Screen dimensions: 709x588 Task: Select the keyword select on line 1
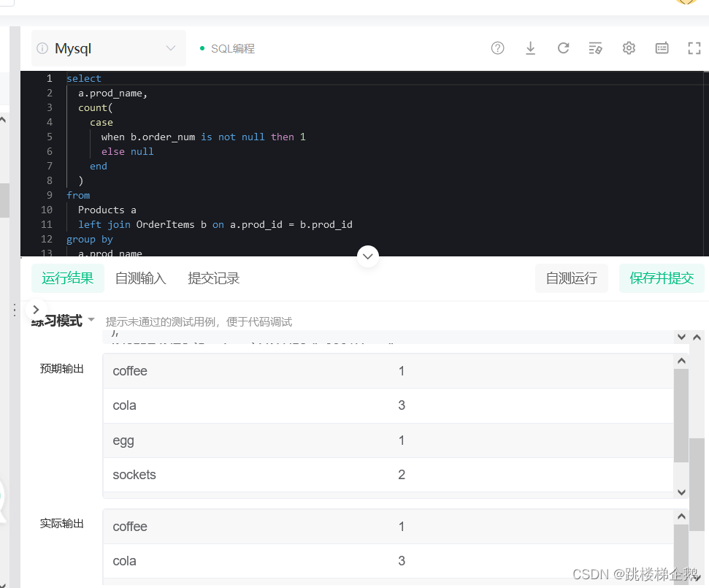click(x=83, y=78)
